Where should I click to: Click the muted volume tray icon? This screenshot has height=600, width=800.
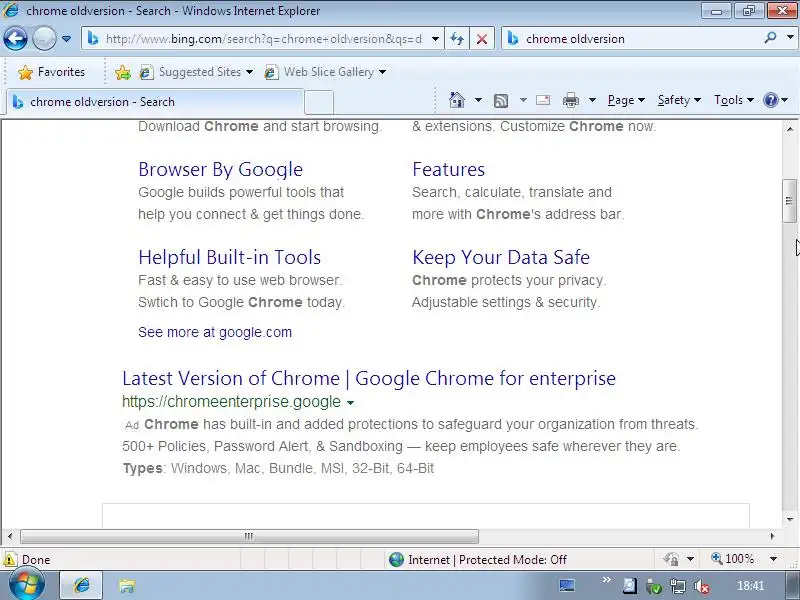702,587
